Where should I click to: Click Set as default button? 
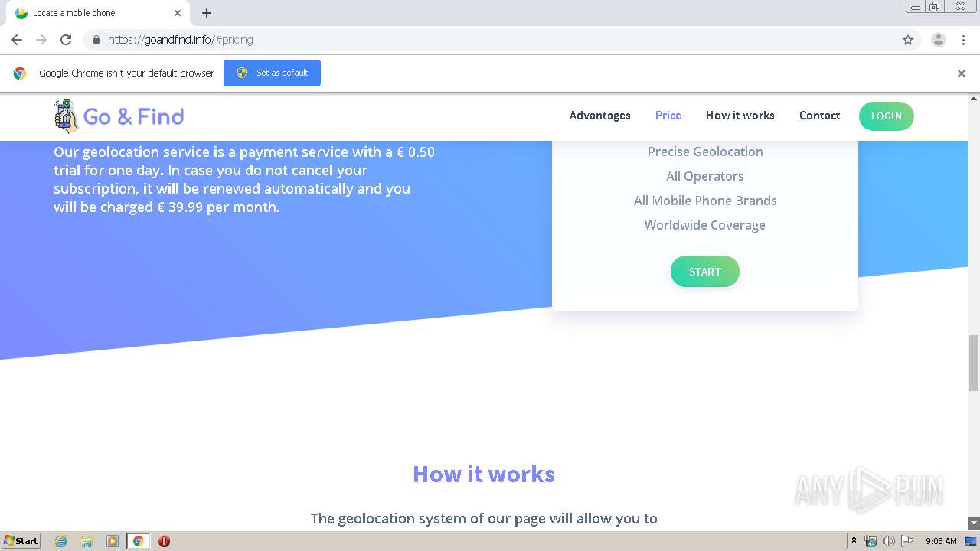272,73
